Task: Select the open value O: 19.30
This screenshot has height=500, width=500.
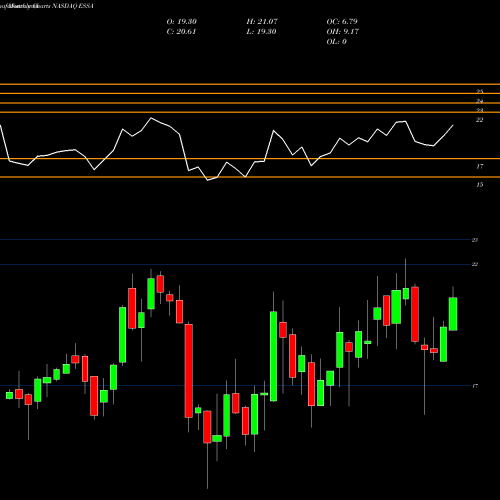Action: click(182, 22)
